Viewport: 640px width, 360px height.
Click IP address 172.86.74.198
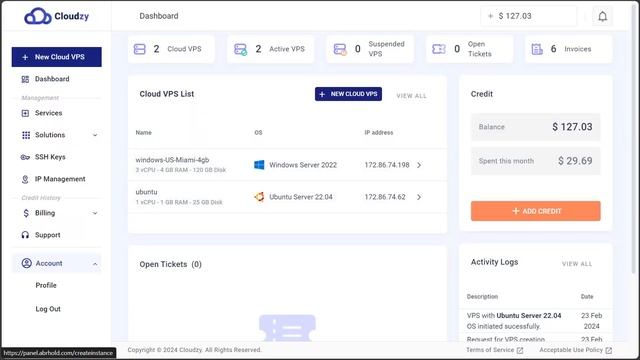click(387, 165)
